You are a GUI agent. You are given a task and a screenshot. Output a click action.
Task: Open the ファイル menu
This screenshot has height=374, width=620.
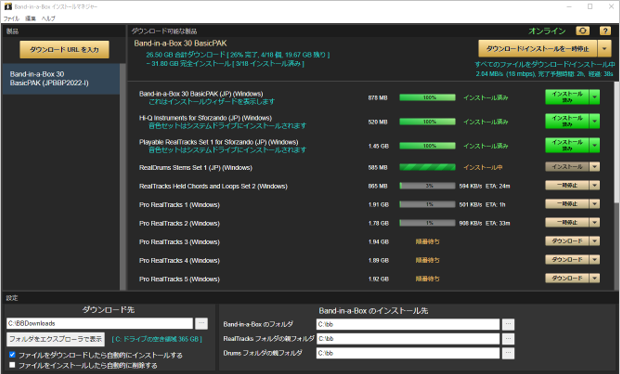11,19
